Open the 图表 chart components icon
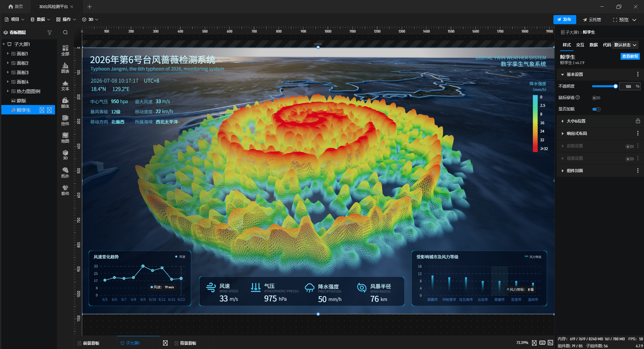 [x=65, y=68]
